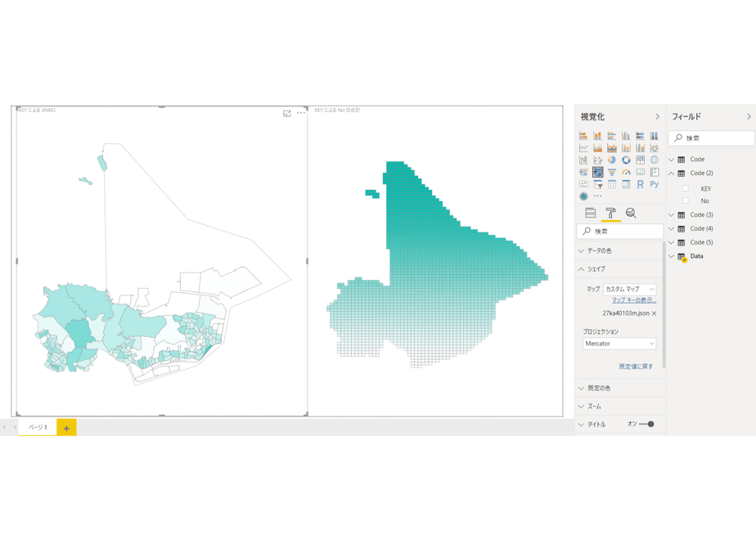Open more visuals ellipsis menu
The image size is (756, 540).
(597, 196)
